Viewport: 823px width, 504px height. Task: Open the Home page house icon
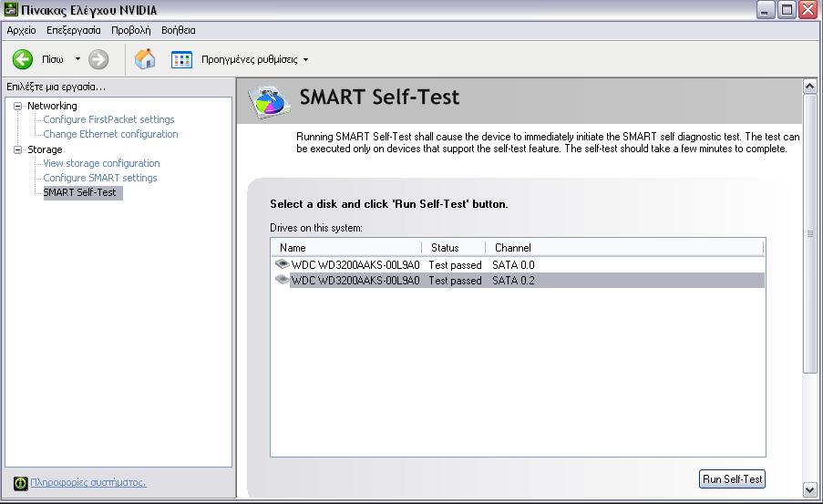click(x=145, y=59)
